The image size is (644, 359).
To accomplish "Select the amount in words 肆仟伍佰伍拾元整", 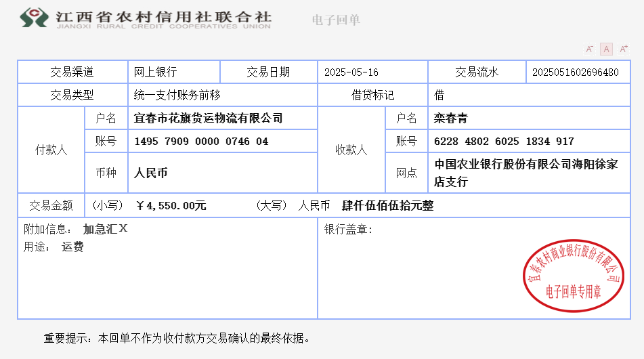I will (388, 205).
